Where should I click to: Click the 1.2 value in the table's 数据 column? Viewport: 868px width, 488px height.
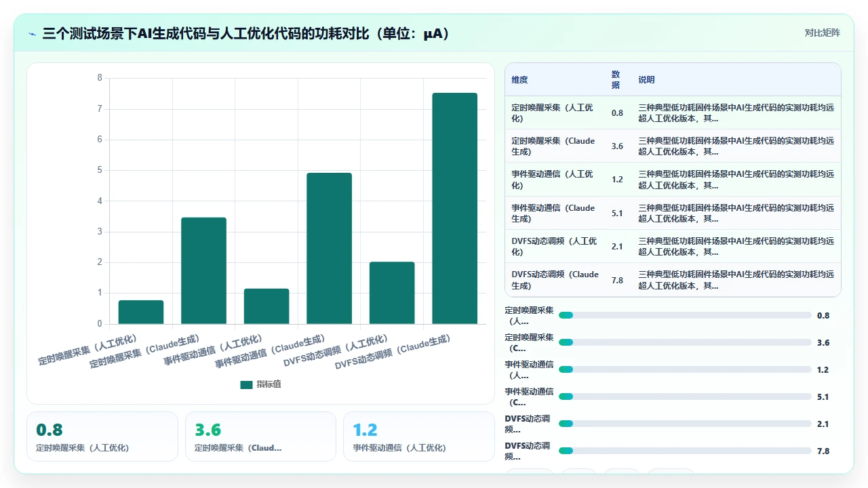[x=617, y=180]
